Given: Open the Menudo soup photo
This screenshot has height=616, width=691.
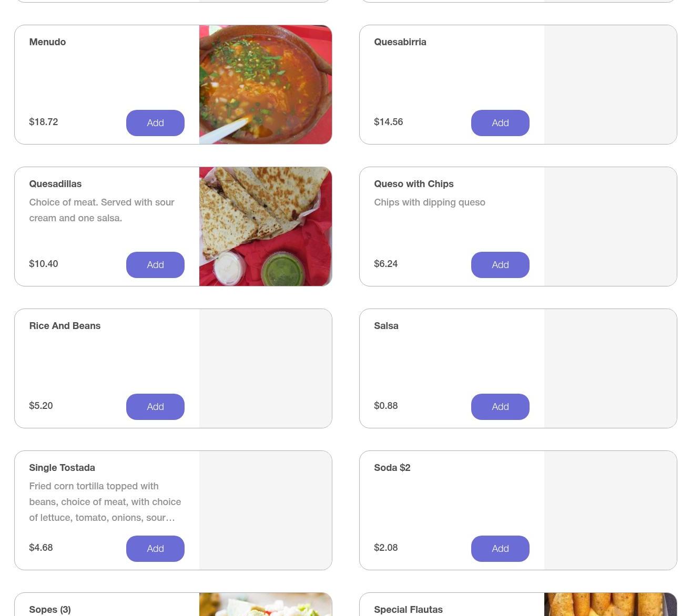Looking at the screenshot, I should [266, 85].
